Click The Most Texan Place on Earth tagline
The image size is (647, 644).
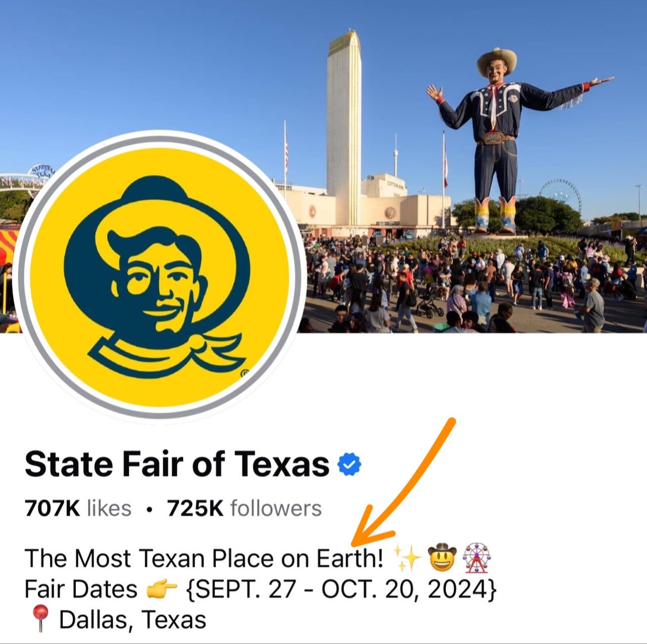204,558
